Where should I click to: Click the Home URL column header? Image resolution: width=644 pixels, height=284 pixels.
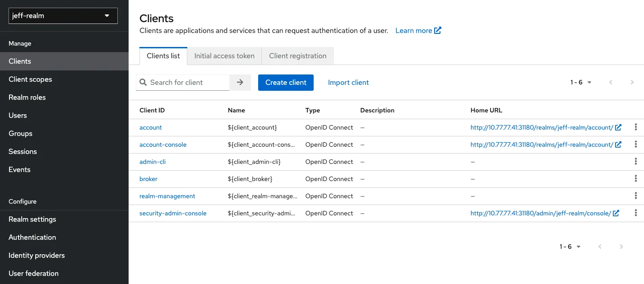[x=486, y=110]
